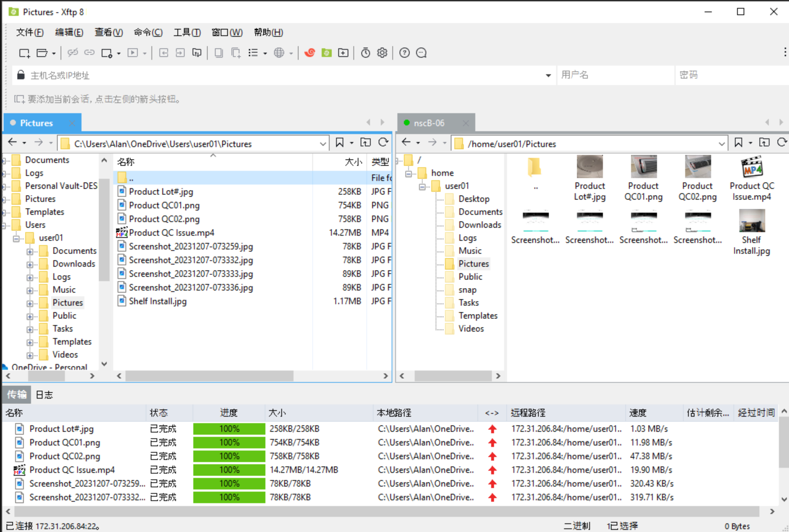
Task: Expand the Music folder in local tree
Action: 30,291
